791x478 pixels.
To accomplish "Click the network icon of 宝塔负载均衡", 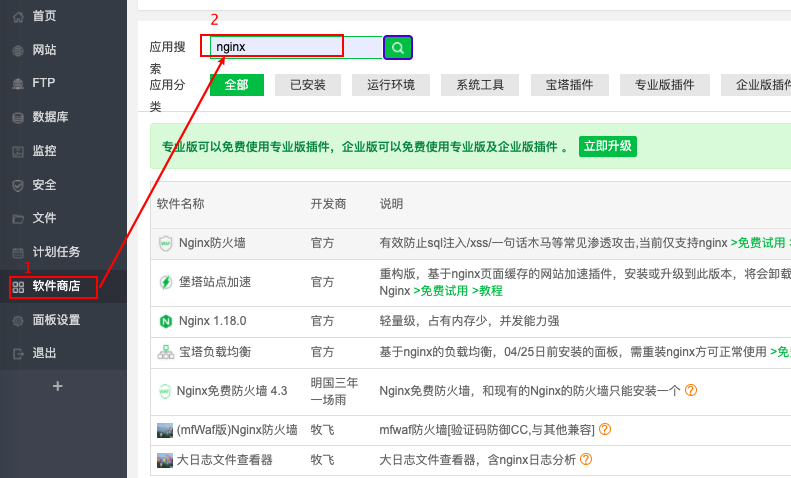I will (x=166, y=352).
